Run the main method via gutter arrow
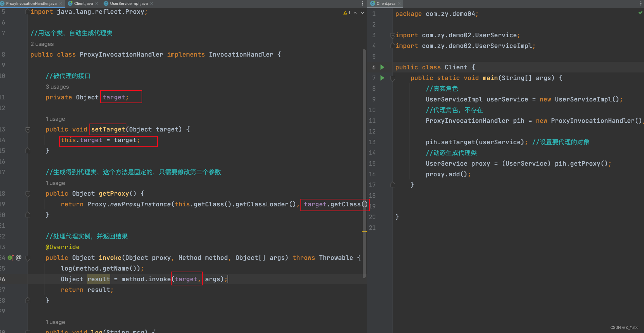Screen dimensions: 644x333 tap(382, 78)
